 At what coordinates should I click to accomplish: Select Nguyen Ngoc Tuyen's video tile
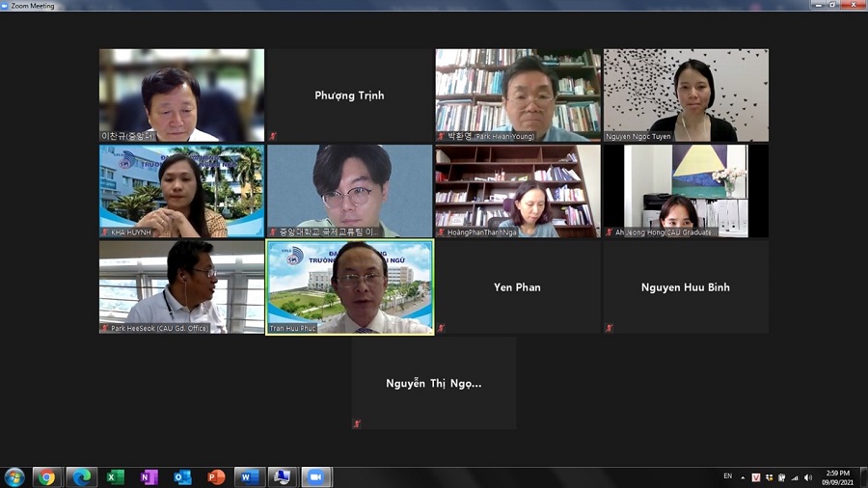(x=686, y=95)
